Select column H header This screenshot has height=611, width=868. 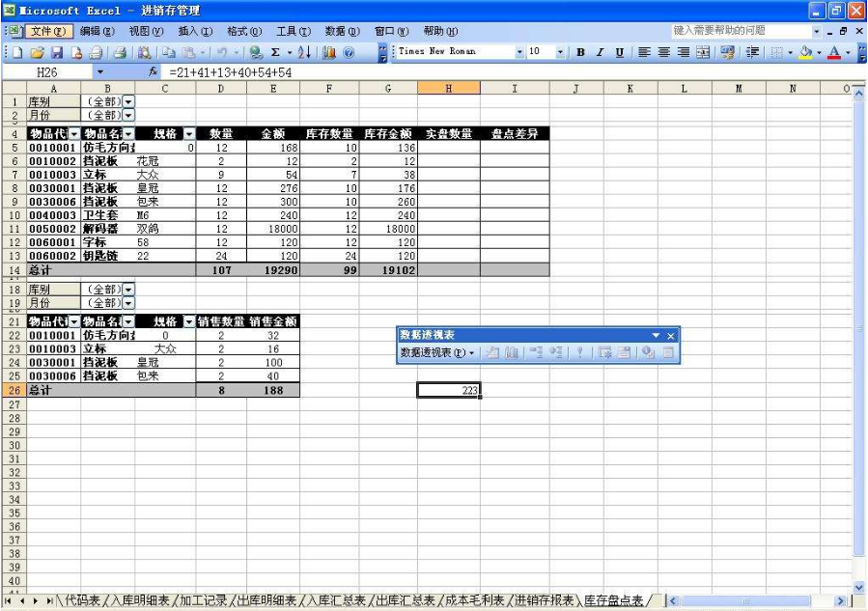pos(449,89)
